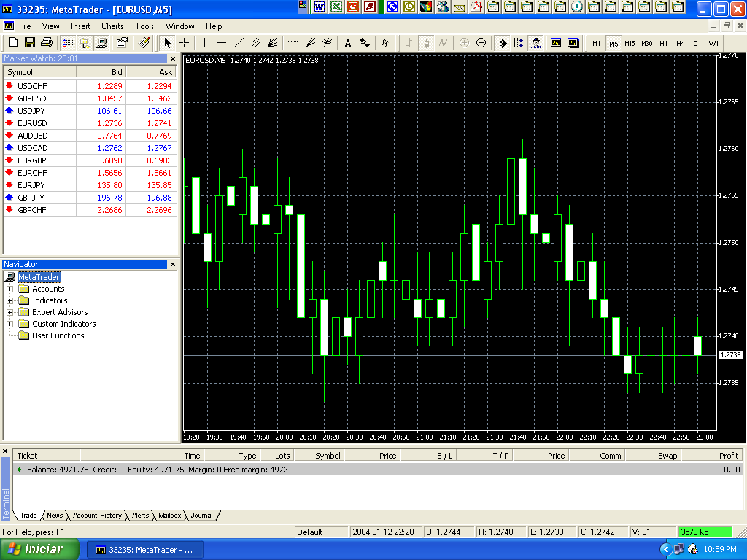This screenshot has width=747, height=560.
Task: Switch to Candlesticks chart display mode
Action: coord(426,43)
